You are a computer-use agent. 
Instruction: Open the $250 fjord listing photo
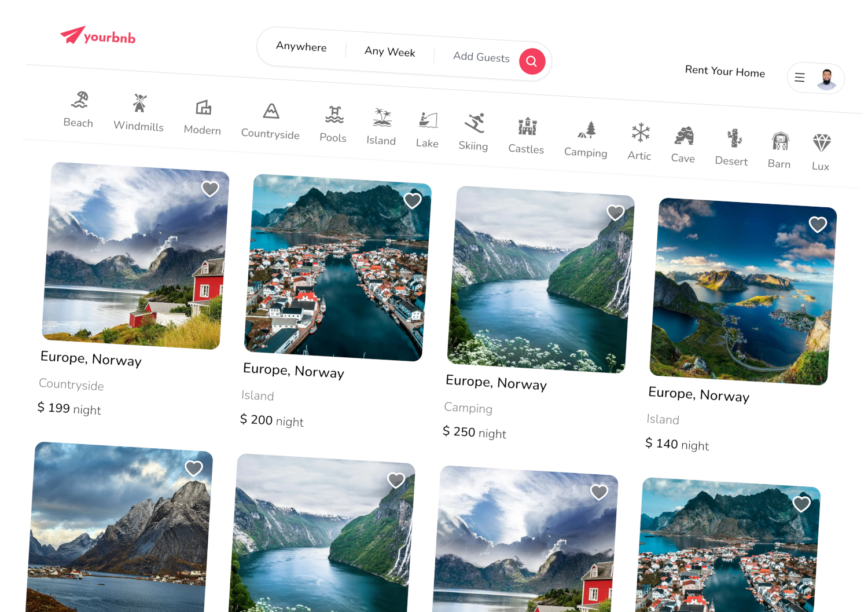pos(540,280)
